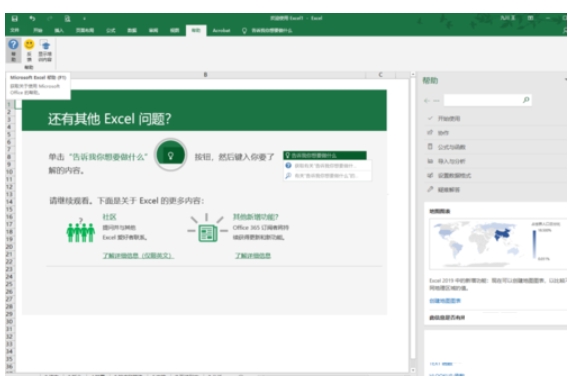Viewport: 568px width, 379px height.
Task: Click the Save icon in quick access toolbar
Action: (14, 18)
